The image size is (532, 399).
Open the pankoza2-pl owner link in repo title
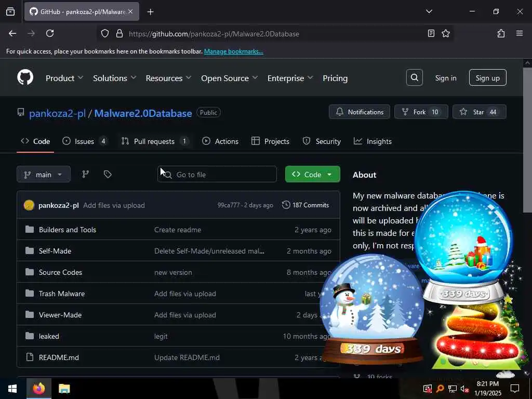pos(57,113)
